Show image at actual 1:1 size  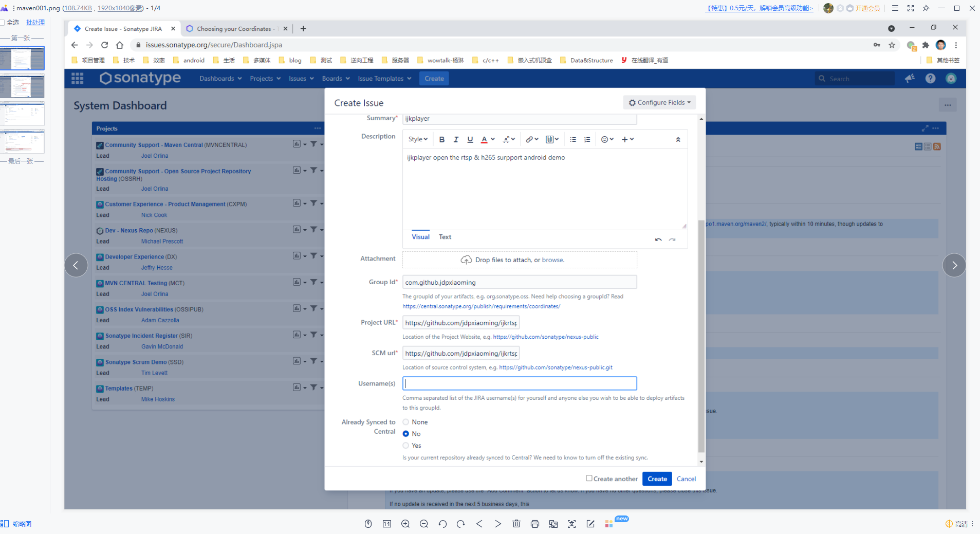pos(387,524)
